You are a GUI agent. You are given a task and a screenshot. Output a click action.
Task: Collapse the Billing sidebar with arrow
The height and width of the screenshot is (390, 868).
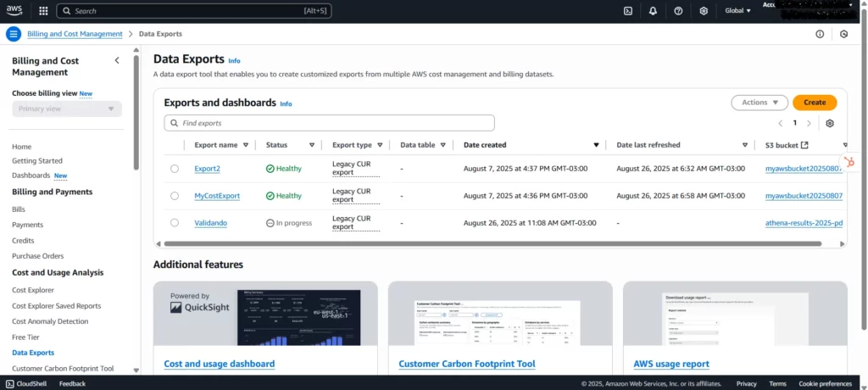(117, 60)
